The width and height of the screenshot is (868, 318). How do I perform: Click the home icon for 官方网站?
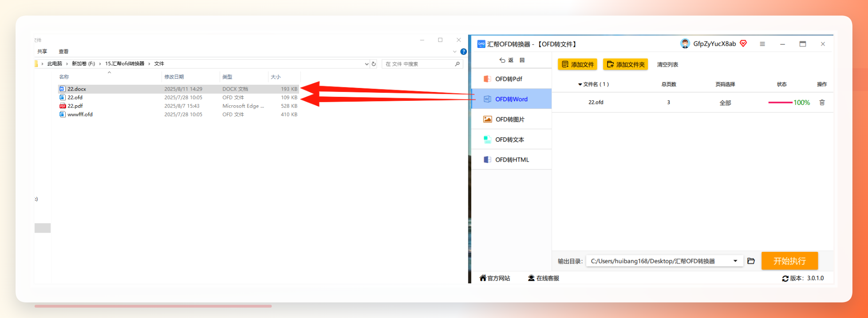coord(483,278)
